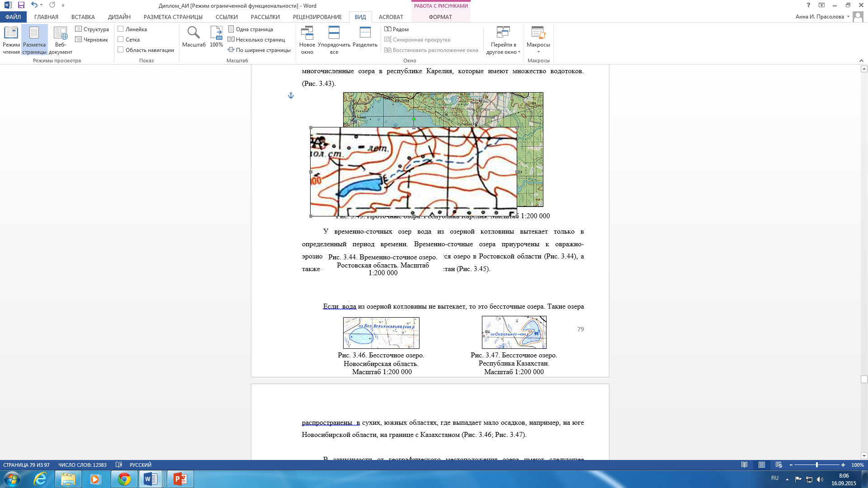Undo the last action

coord(34,5)
